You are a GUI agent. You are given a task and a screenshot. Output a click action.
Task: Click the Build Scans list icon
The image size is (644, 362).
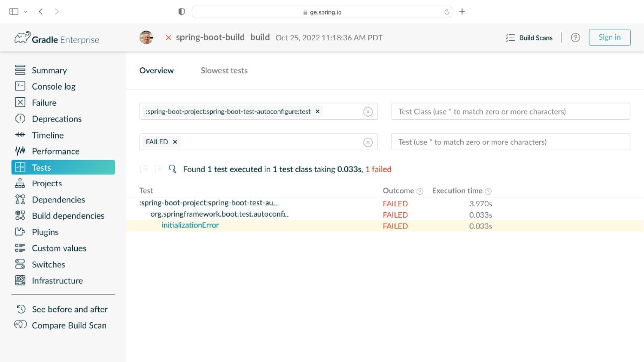pyautogui.click(x=510, y=38)
